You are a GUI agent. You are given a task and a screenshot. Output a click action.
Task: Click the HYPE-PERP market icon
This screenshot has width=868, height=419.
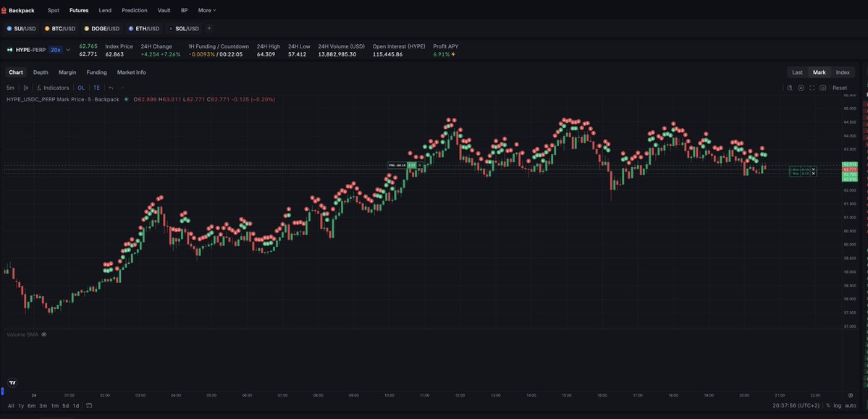pos(9,50)
